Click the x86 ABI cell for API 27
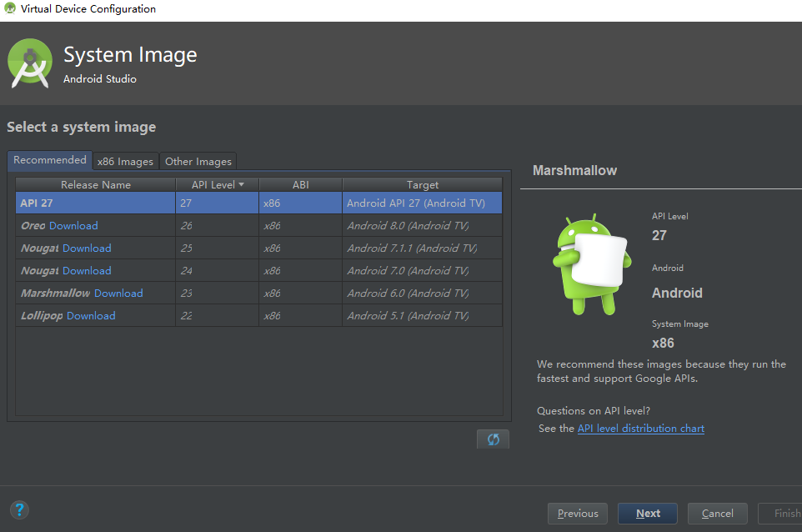 [x=301, y=203]
